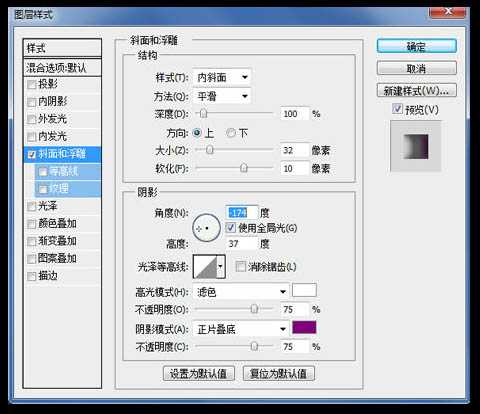Image resolution: width=480 pixels, height=414 pixels.
Task: Open the 样式 bevel style dropdown
Action: coord(222,77)
